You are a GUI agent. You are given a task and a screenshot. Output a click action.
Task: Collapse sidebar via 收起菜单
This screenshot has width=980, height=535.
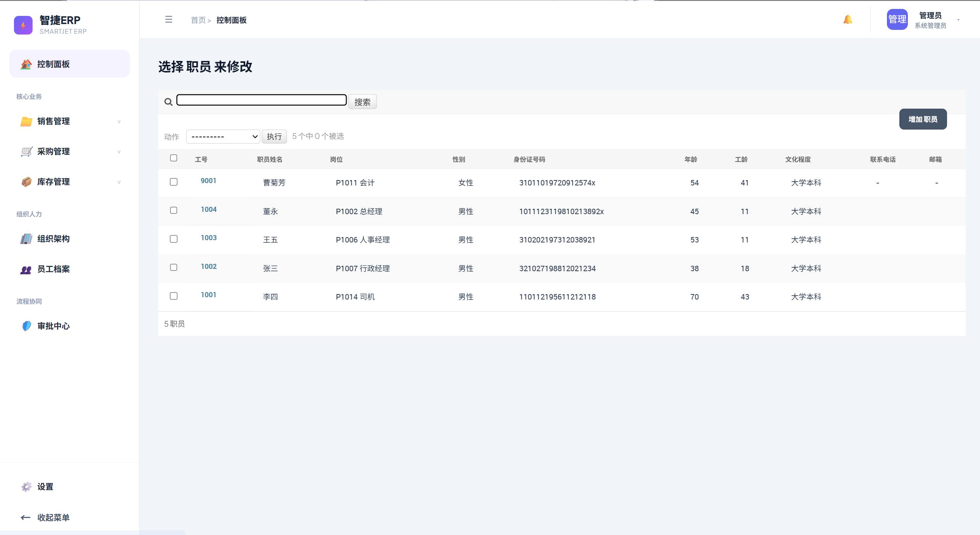(x=69, y=518)
